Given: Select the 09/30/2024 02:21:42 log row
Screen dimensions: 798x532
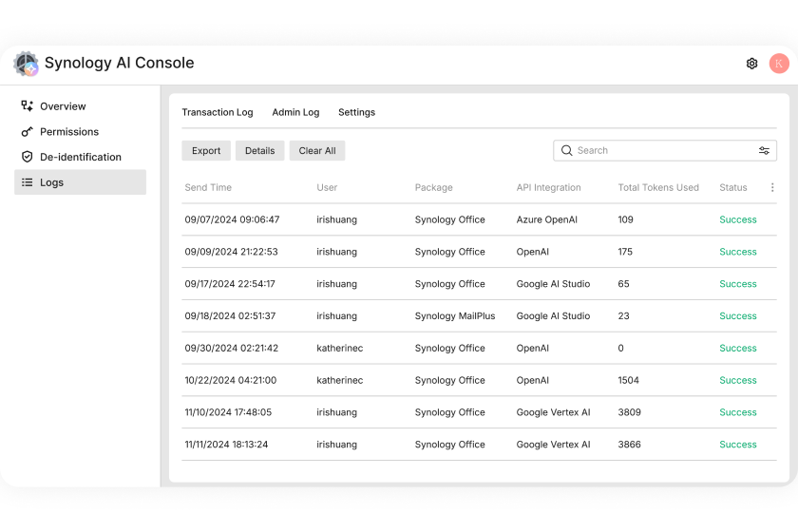Looking at the screenshot, I should click(x=479, y=348).
